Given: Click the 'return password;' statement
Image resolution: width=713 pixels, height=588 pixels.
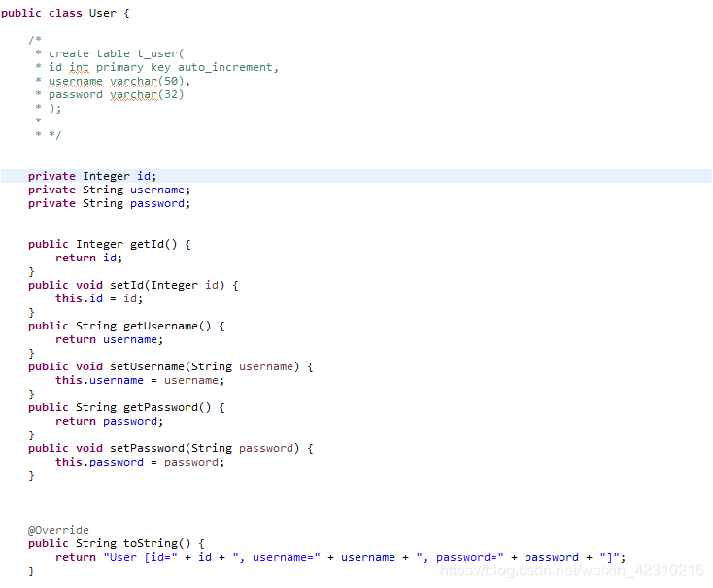Looking at the screenshot, I should click(x=109, y=422).
